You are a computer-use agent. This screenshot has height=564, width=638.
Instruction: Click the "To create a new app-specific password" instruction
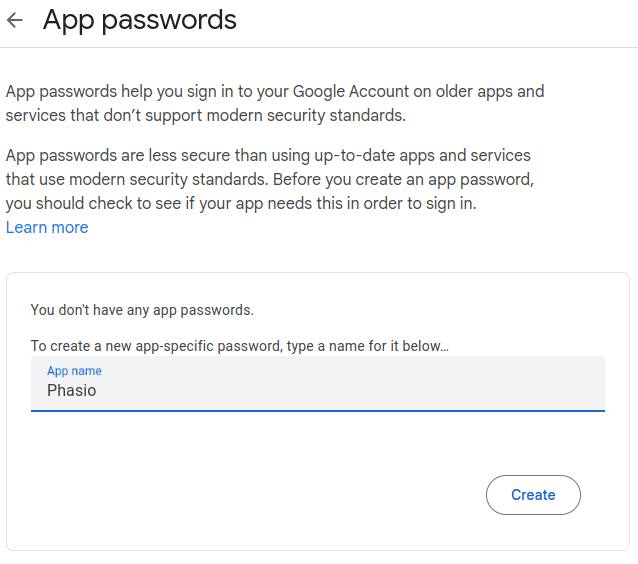pyautogui.click(x=240, y=346)
